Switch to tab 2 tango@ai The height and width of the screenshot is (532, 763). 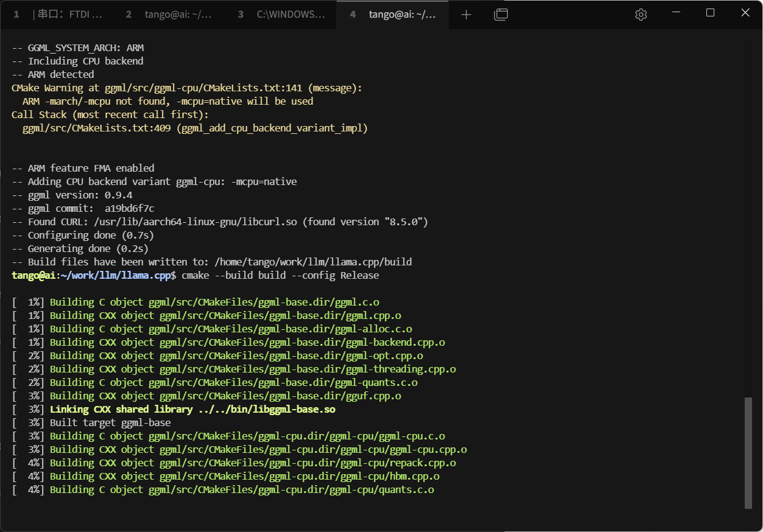tap(169, 15)
